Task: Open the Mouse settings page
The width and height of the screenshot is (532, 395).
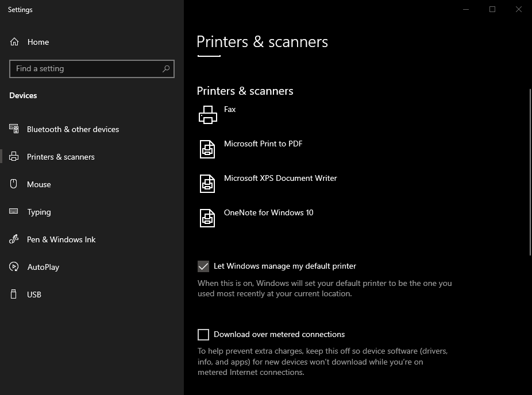Action: [39, 184]
